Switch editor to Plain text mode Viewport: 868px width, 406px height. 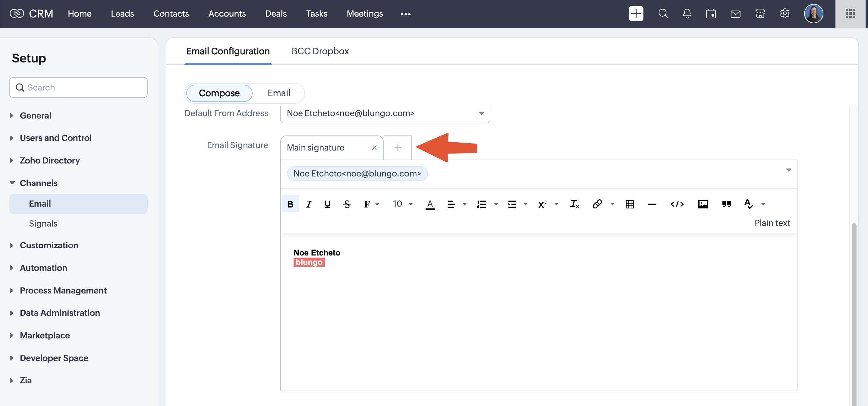772,223
